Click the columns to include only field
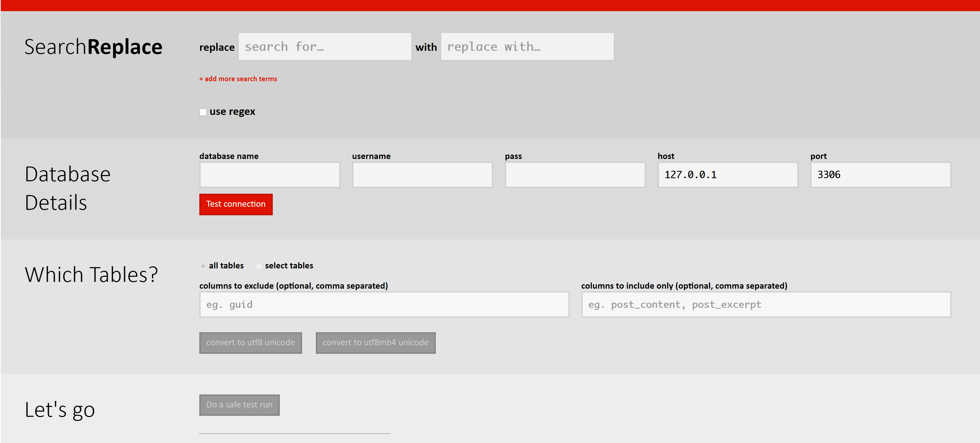Viewport: 980px width, 443px height. [x=766, y=304]
